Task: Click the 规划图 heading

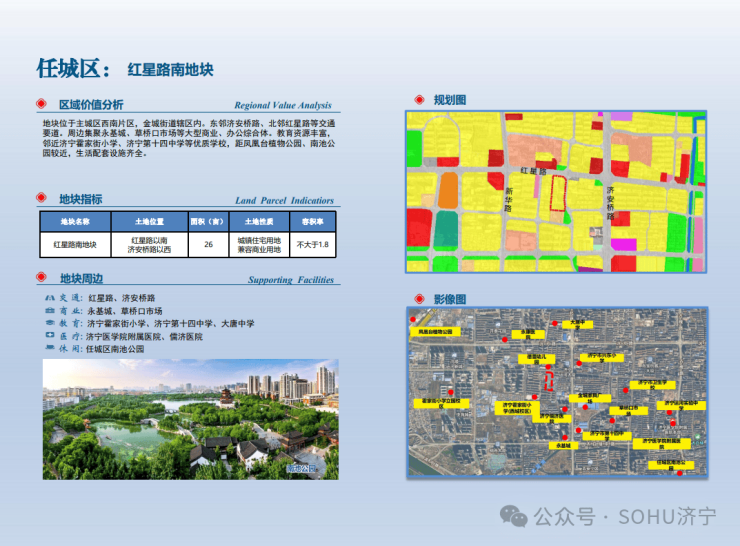Action: 450,100
